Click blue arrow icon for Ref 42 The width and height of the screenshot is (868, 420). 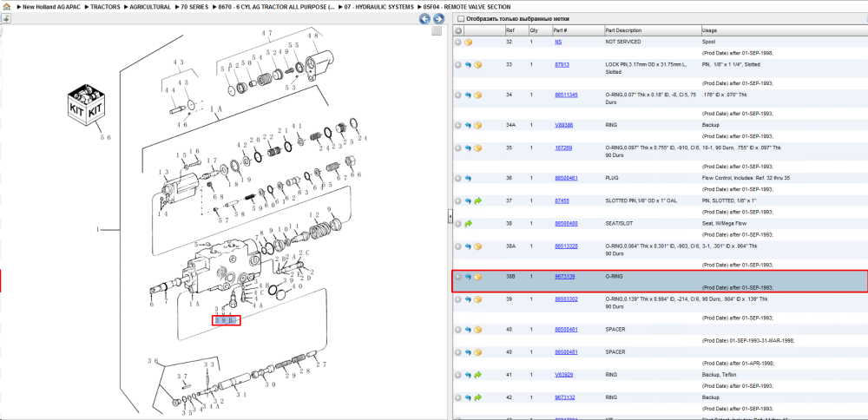468,397
